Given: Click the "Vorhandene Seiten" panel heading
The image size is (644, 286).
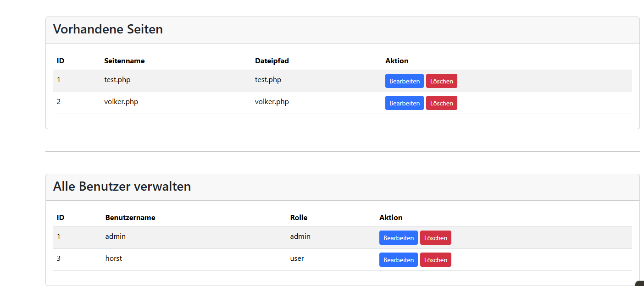Looking at the screenshot, I should [x=108, y=29].
